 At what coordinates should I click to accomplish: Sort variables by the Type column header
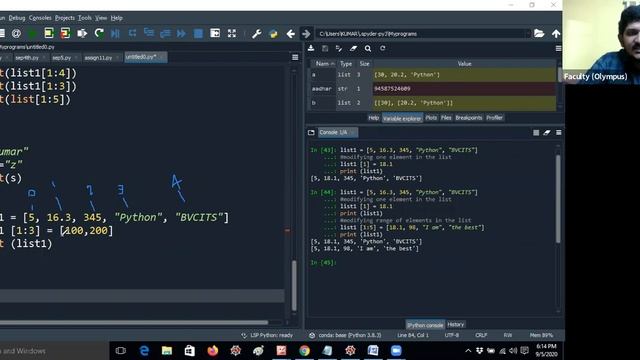(x=346, y=64)
